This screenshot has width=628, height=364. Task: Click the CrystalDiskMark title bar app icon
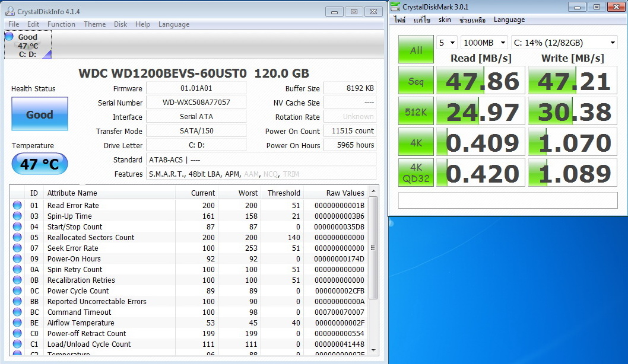pos(395,7)
